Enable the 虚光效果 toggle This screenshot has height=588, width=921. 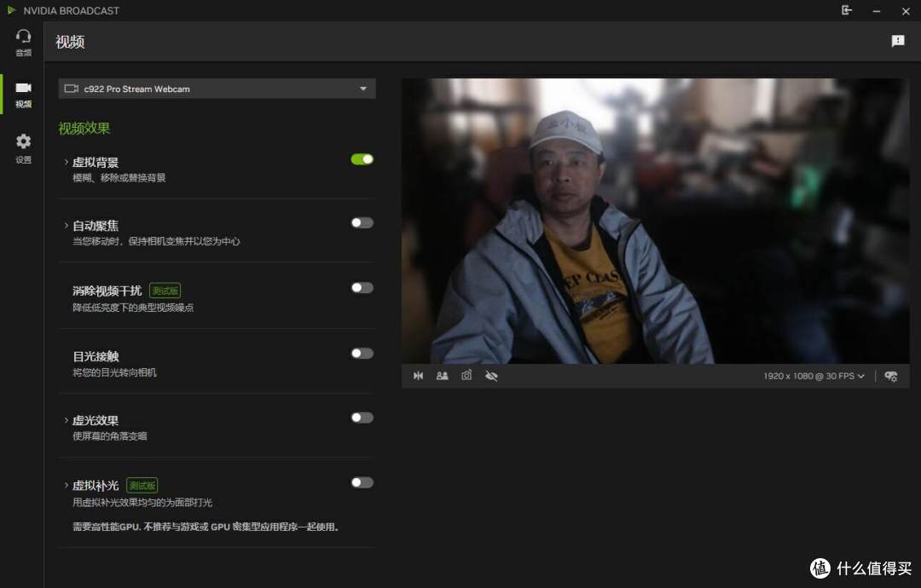coord(362,418)
